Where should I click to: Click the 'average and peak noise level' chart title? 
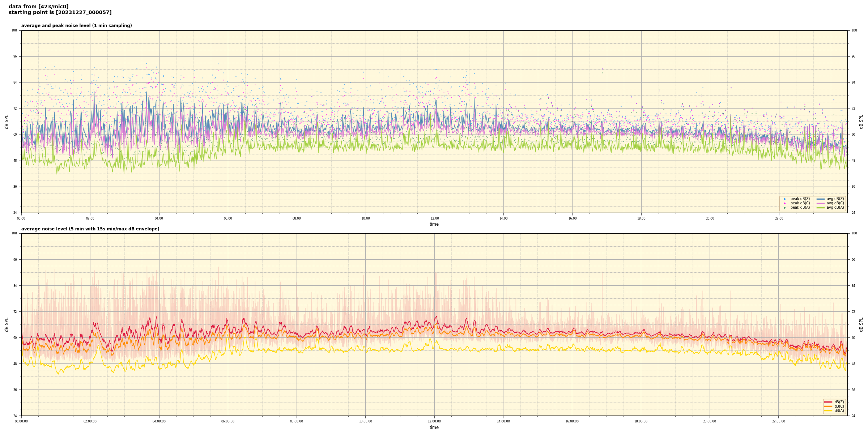tap(76, 26)
